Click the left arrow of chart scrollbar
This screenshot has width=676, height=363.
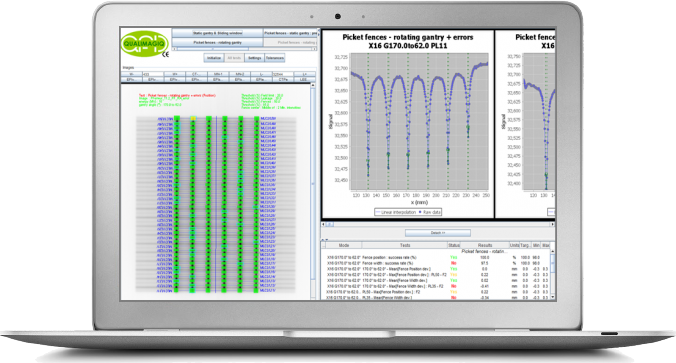[324, 224]
